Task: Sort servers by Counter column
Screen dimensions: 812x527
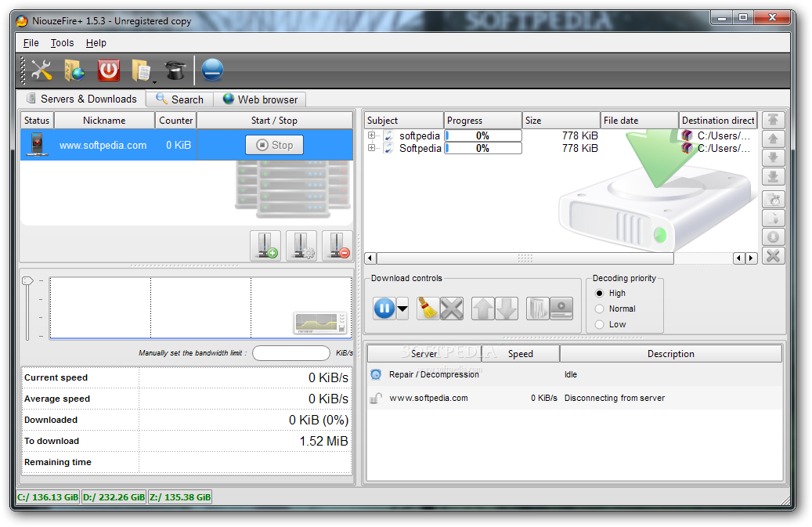Action: tap(175, 120)
